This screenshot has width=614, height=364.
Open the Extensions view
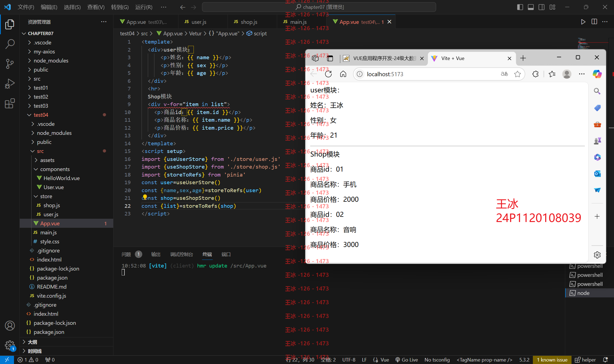[x=10, y=103]
